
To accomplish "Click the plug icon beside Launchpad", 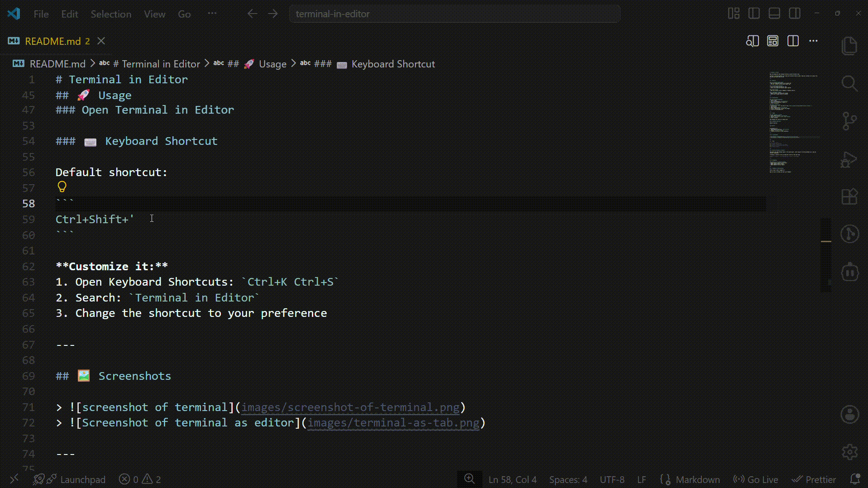I will point(52,479).
